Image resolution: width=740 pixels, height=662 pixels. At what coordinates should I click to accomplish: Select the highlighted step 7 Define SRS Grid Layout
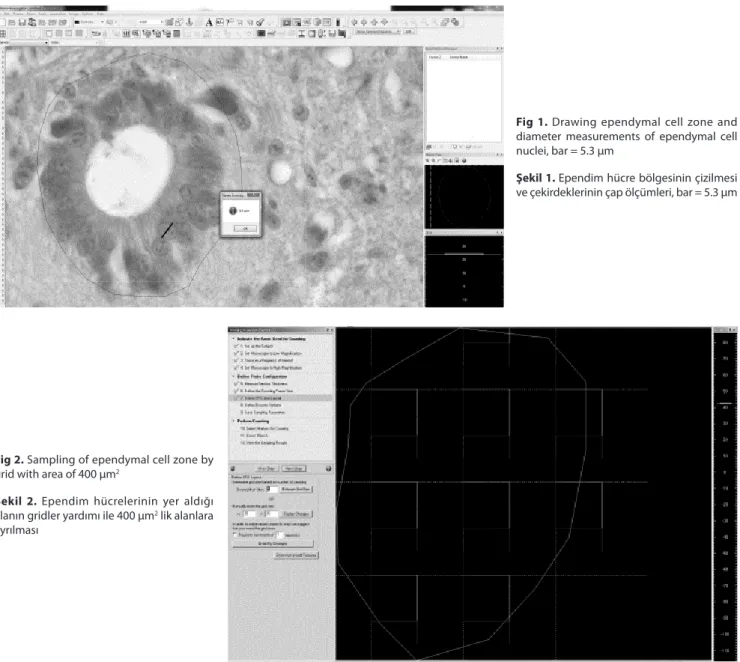point(281,398)
